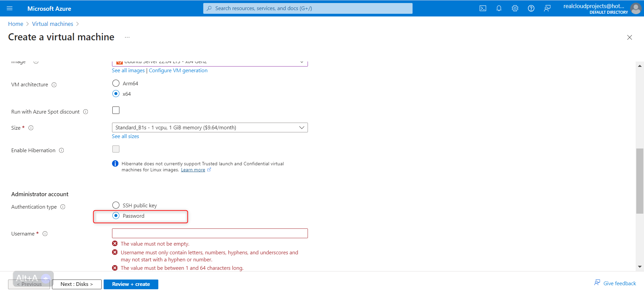The height and width of the screenshot is (299, 644).
Task: Toggle the Enable Hibernation checkbox
Action: [116, 149]
